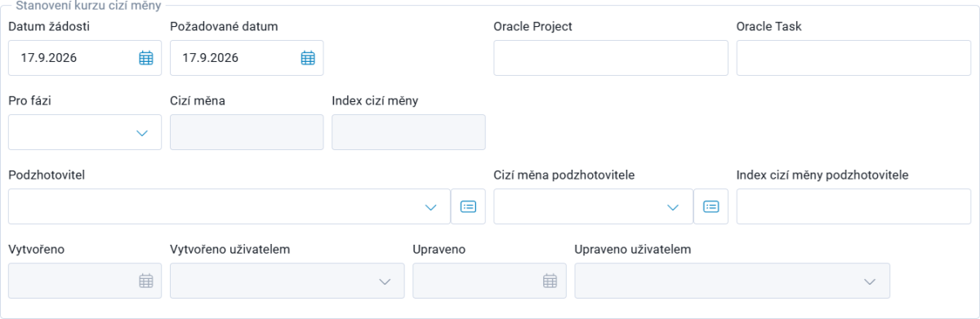The width and height of the screenshot is (980, 319).
Task: Click the 'Stanovení kurzu cizí měny' group title
Action: tap(88, 6)
